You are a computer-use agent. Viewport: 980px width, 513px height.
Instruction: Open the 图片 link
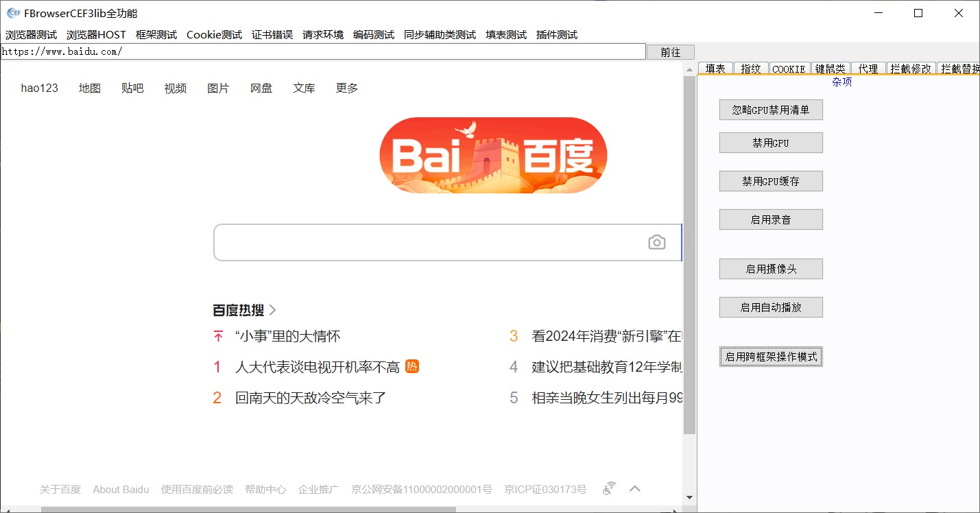click(218, 88)
